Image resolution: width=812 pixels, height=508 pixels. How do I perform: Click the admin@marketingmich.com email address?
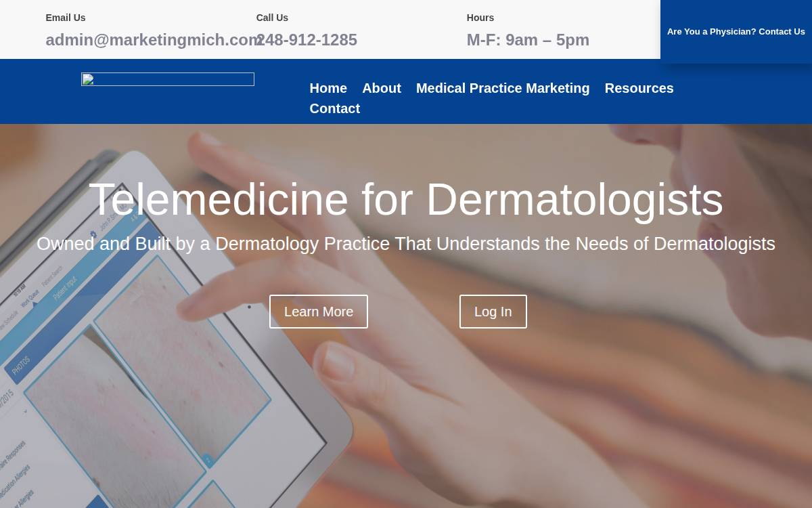pyautogui.click(x=154, y=40)
